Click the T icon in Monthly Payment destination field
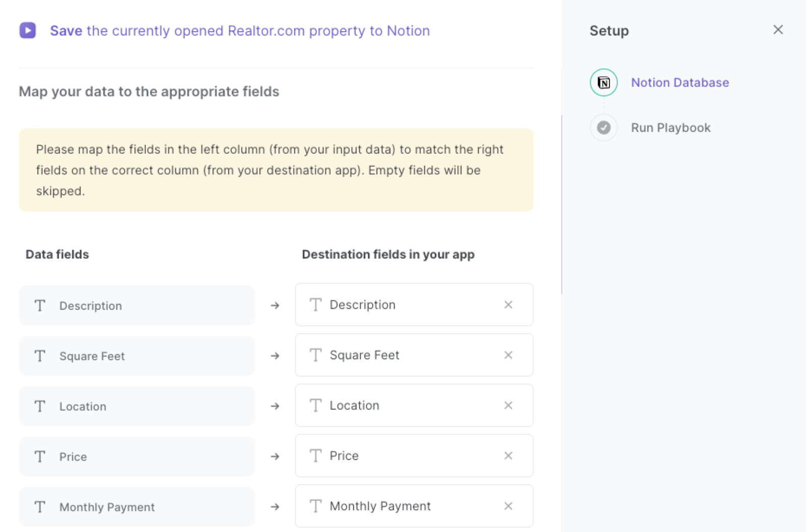Image resolution: width=806 pixels, height=532 pixels. tap(315, 506)
